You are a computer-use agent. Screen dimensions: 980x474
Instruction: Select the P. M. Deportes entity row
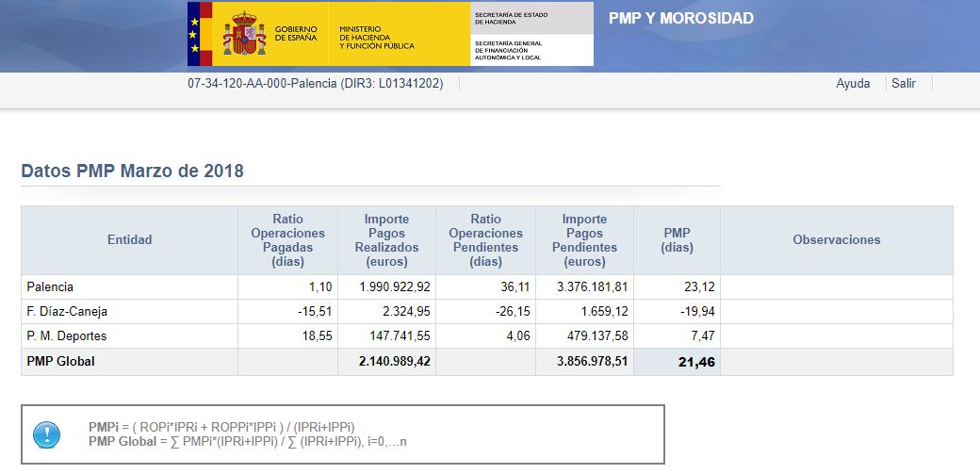point(66,336)
